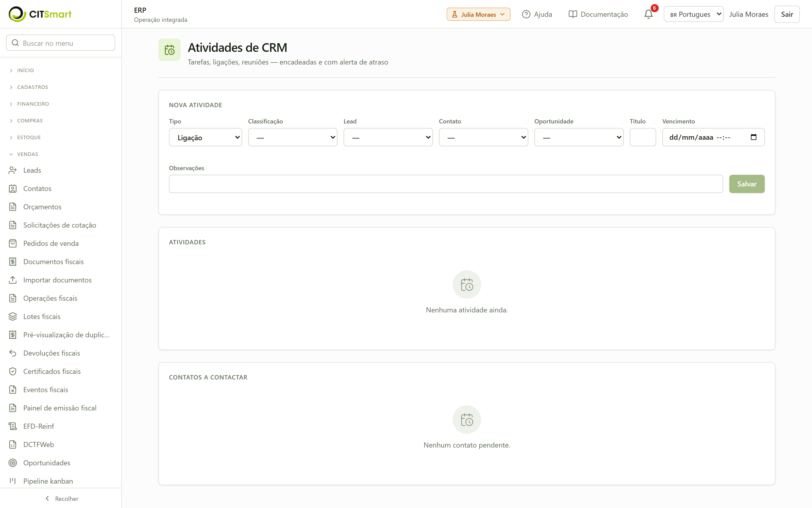
Task: Open the Contato dropdown
Action: point(483,137)
